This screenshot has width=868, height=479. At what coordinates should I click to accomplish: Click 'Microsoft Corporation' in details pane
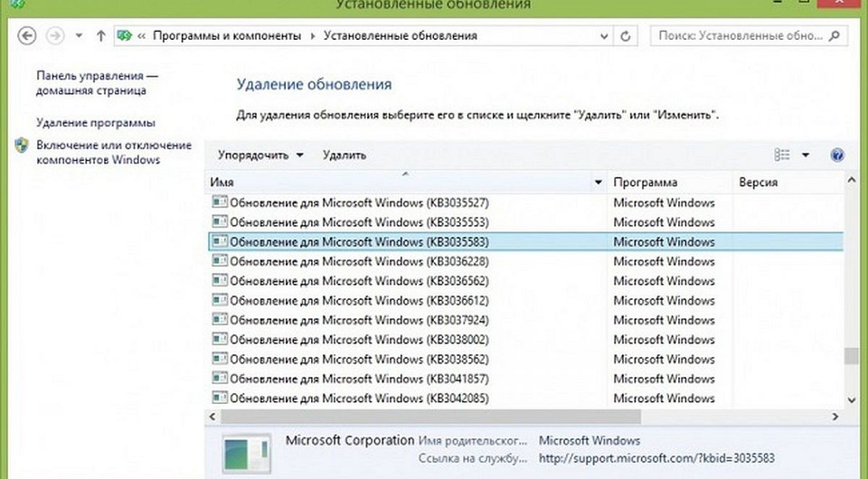[x=350, y=441]
